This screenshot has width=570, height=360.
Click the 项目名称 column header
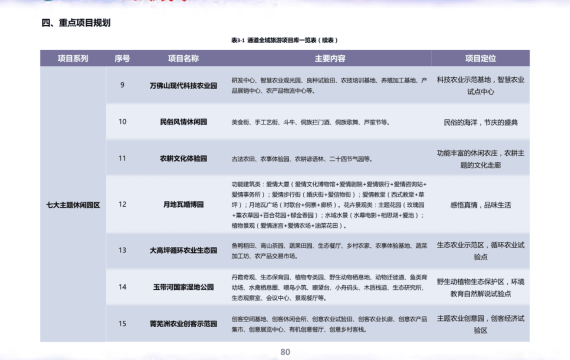point(183,59)
